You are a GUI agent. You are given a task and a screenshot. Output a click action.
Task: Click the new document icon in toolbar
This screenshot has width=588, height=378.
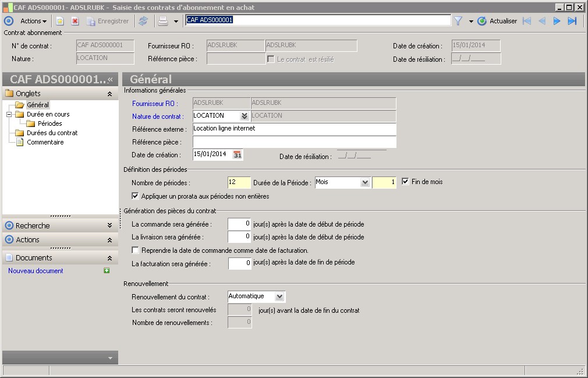pyautogui.click(x=59, y=21)
